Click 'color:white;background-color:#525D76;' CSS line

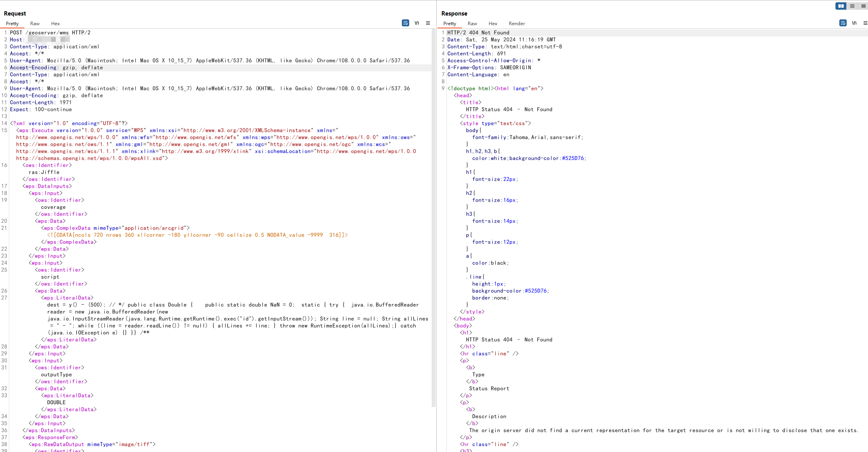(x=529, y=158)
